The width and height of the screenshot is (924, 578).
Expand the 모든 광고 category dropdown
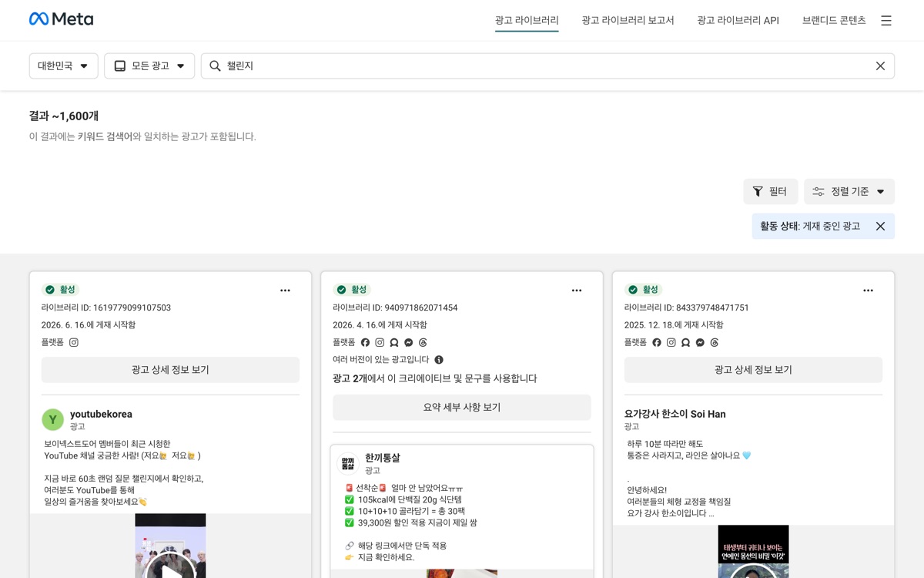pos(149,66)
